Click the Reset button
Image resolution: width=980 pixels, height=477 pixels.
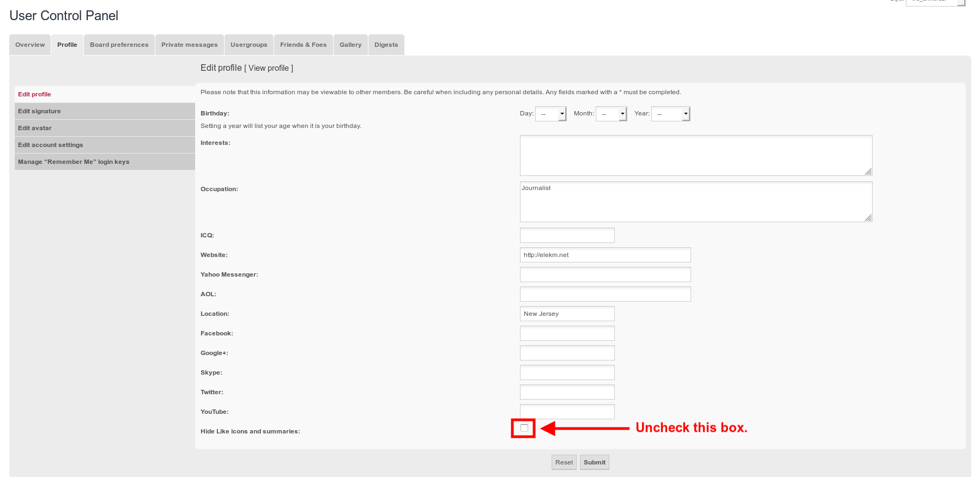coord(564,462)
